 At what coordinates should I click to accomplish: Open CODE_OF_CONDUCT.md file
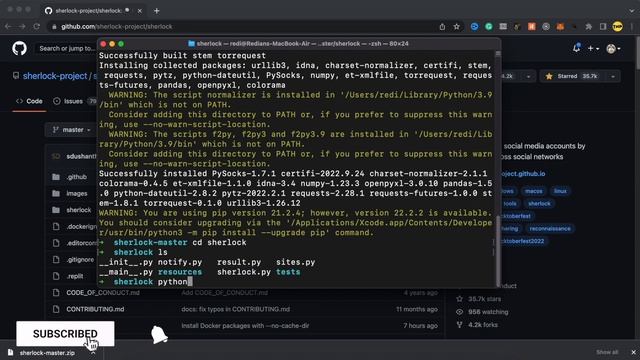(x=103, y=293)
